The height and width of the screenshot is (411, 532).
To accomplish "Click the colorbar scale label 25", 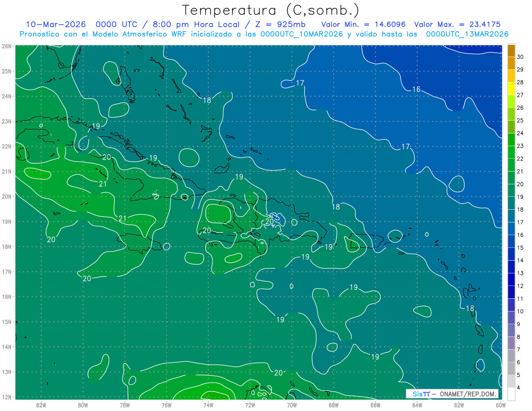I will [520, 120].
